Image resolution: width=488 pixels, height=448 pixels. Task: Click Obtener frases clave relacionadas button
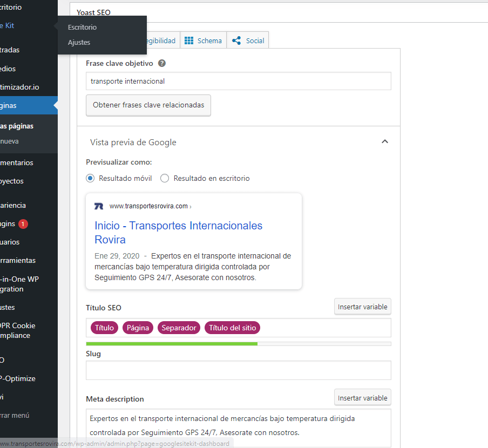[148, 105]
